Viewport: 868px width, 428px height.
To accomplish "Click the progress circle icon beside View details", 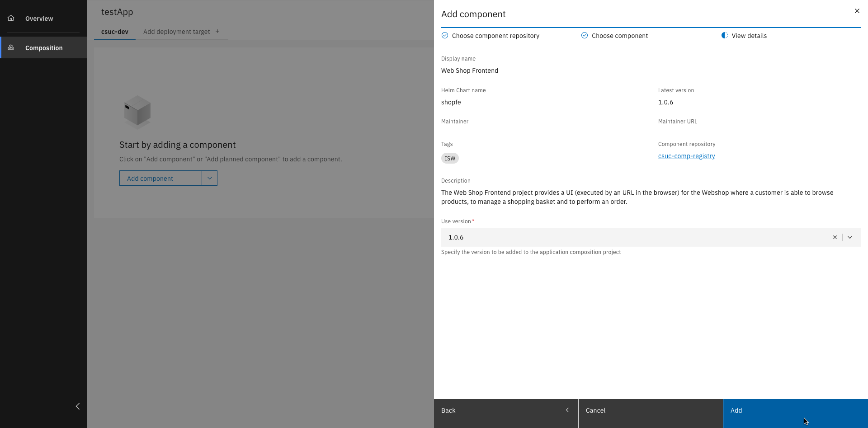I will click(725, 35).
